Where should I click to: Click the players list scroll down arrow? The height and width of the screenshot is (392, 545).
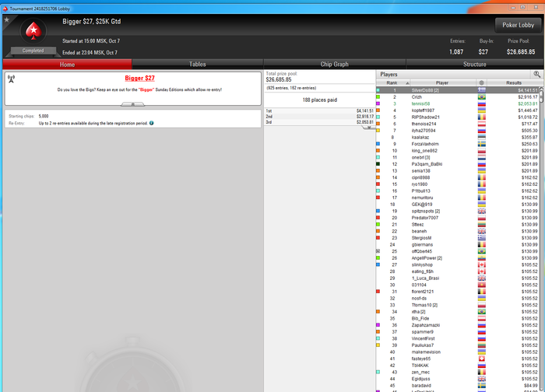[x=541, y=390]
